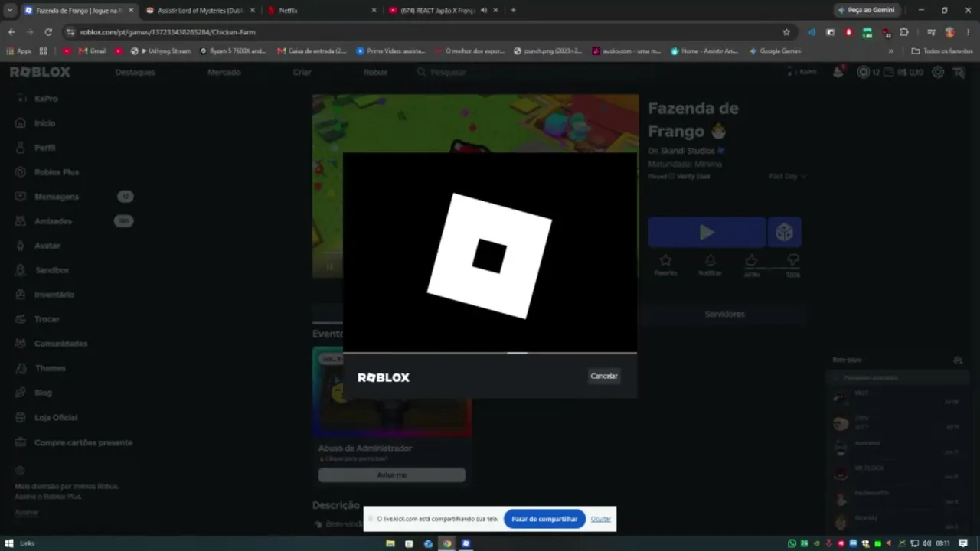The width and height of the screenshot is (980, 551).
Task: Reload the current page
Action: point(48,32)
